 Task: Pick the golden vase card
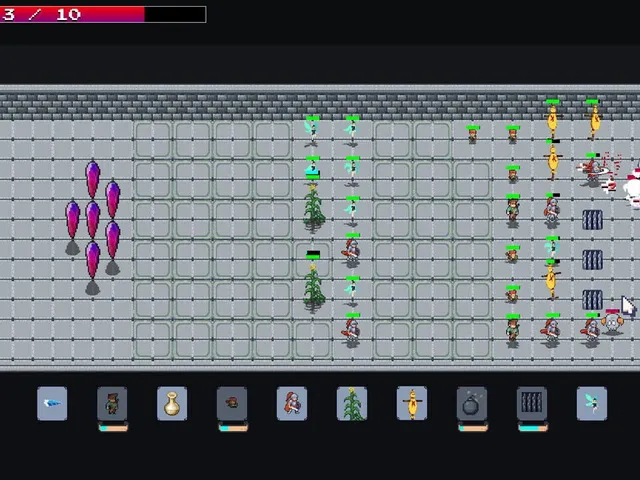(172, 403)
